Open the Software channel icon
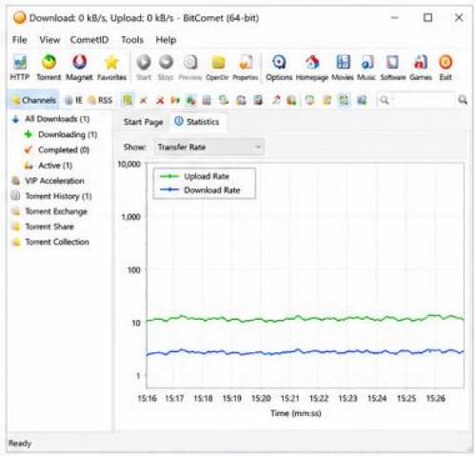Screen dimensions: 476x456 [393, 68]
